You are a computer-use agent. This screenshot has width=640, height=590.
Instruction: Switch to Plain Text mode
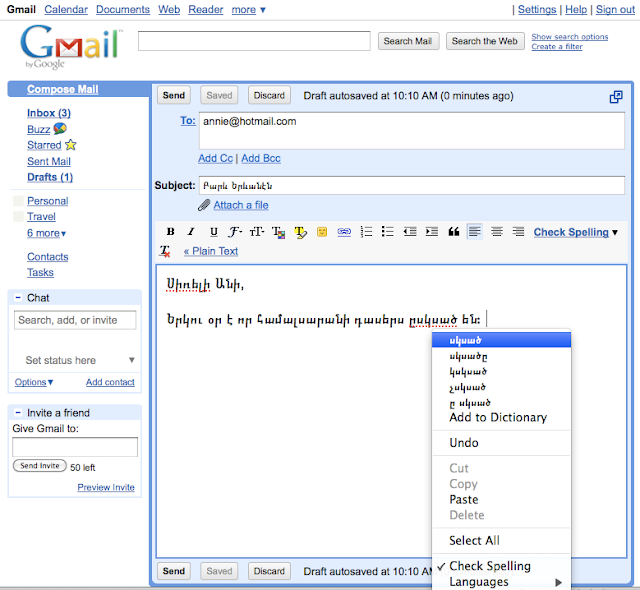pos(211,251)
